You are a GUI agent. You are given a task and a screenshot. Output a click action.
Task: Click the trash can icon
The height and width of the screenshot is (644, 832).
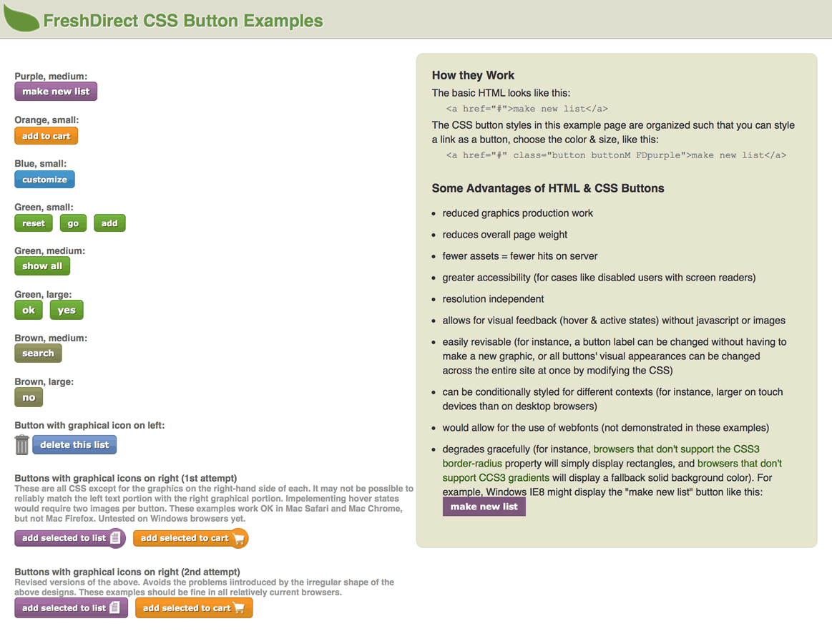pos(22,444)
